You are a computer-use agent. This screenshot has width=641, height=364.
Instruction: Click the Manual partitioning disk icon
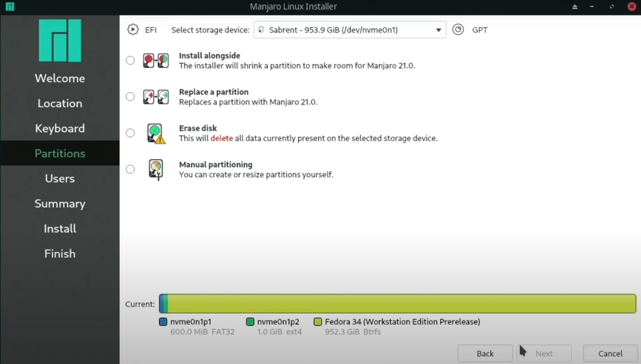click(156, 170)
